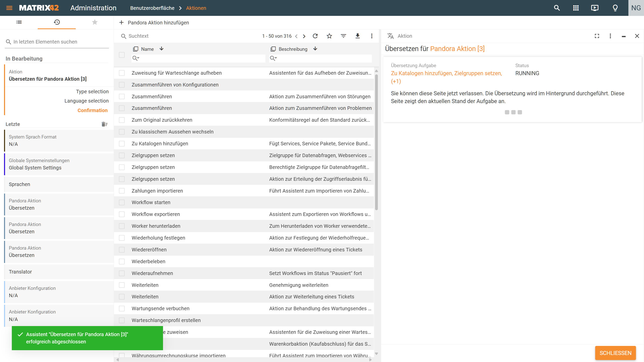Open Name column search filter dropdown
Screen dimensions: 644x362
(x=136, y=58)
